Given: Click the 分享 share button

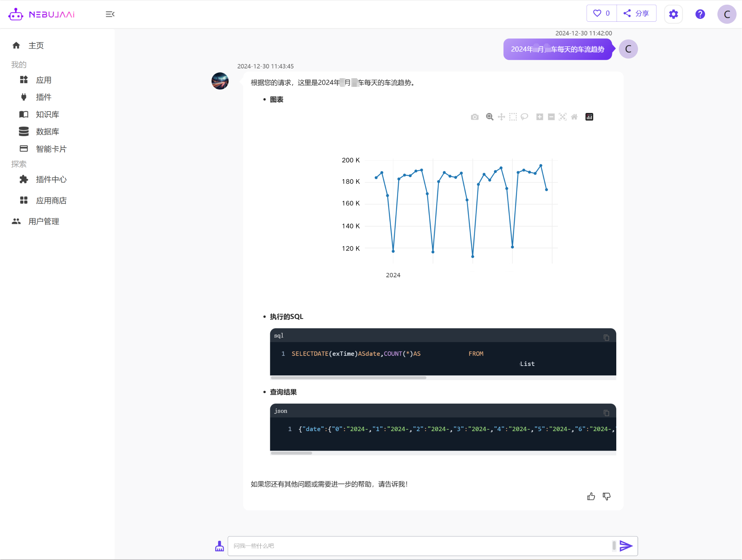Looking at the screenshot, I should (636, 13).
